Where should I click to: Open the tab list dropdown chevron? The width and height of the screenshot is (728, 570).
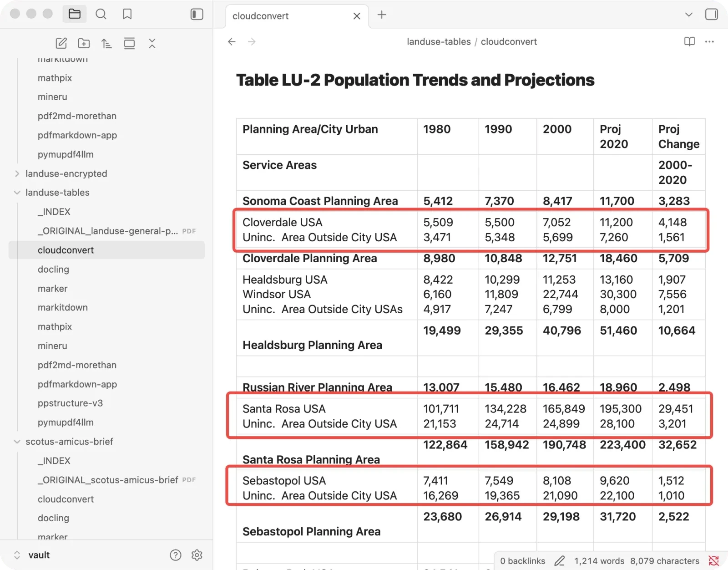[x=689, y=15]
